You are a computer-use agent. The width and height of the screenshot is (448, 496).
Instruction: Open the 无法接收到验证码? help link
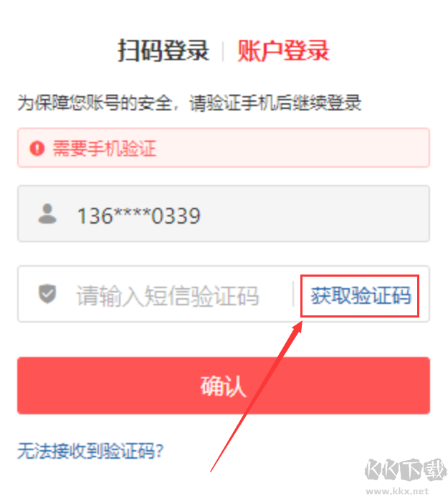90,451
